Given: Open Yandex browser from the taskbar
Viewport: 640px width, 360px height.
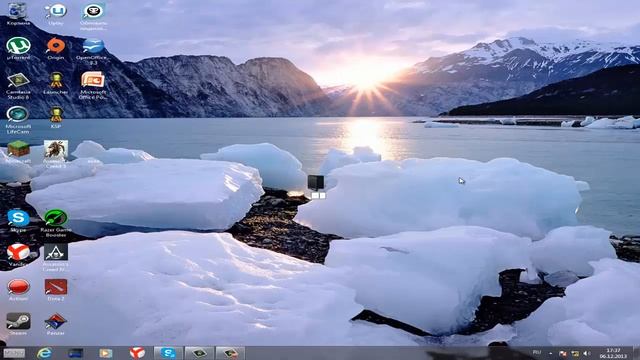Looking at the screenshot, I should tap(137, 353).
